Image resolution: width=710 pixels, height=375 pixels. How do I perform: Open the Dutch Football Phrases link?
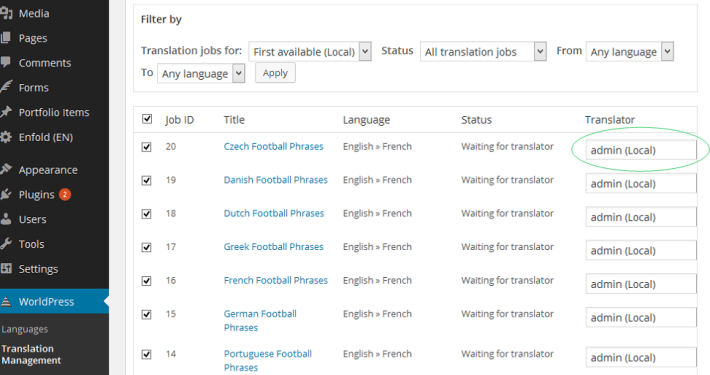(x=274, y=213)
